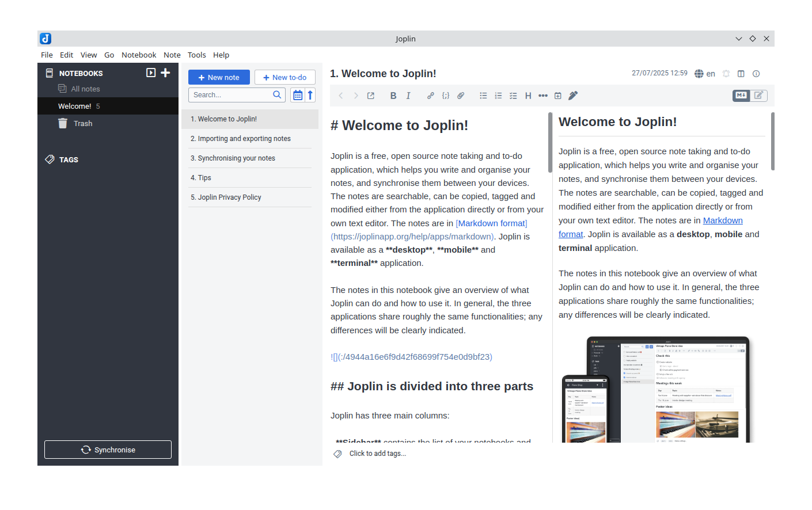812x510 pixels.
Task: Add a new notebook with plus icon
Action: (165, 73)
